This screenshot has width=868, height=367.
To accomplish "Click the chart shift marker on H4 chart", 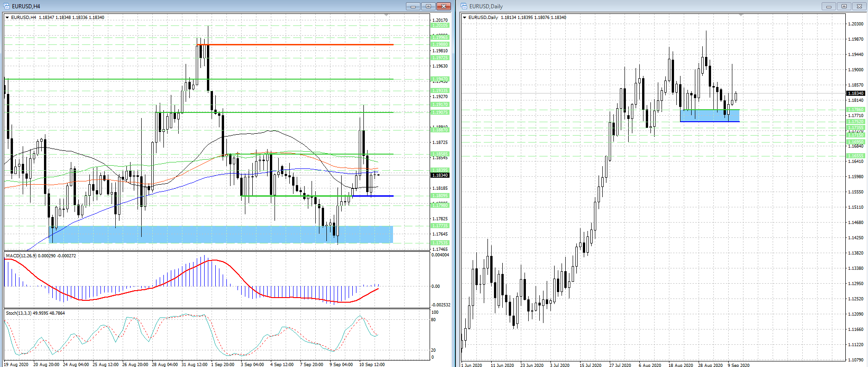I will (387, 15).
